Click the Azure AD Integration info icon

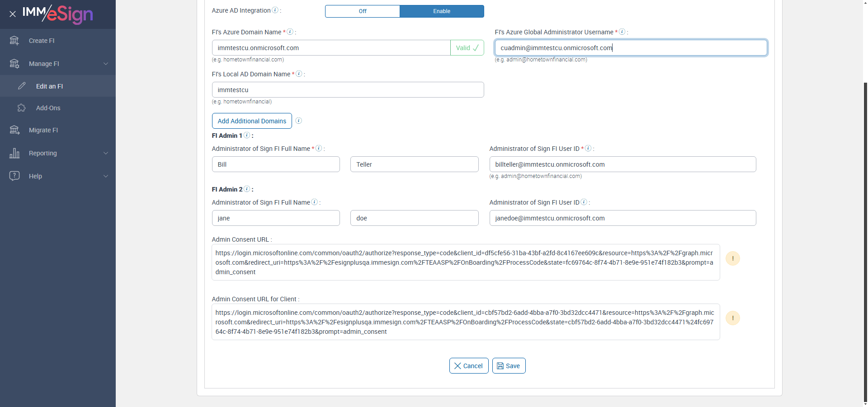pos(275,10)
